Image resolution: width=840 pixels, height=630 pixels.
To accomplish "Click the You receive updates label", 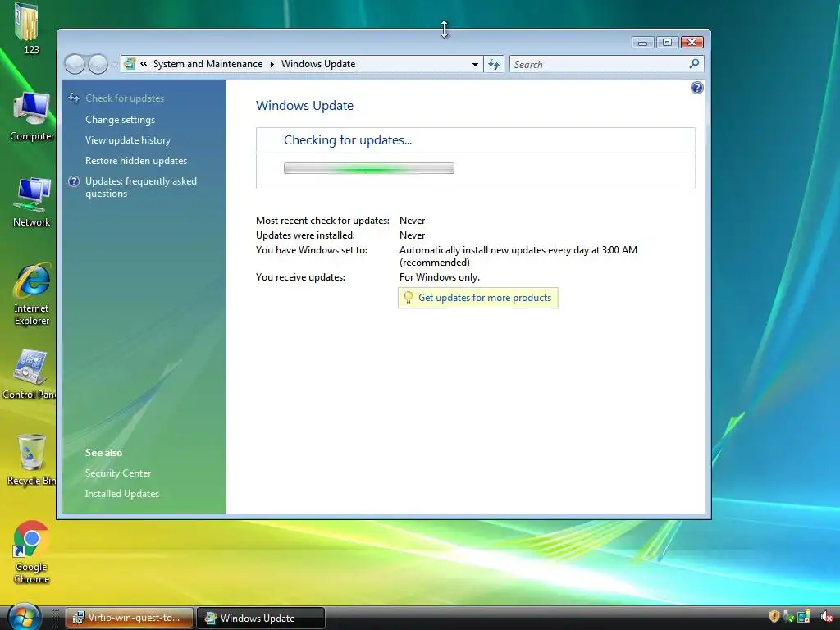I will [x=300, y=277].
